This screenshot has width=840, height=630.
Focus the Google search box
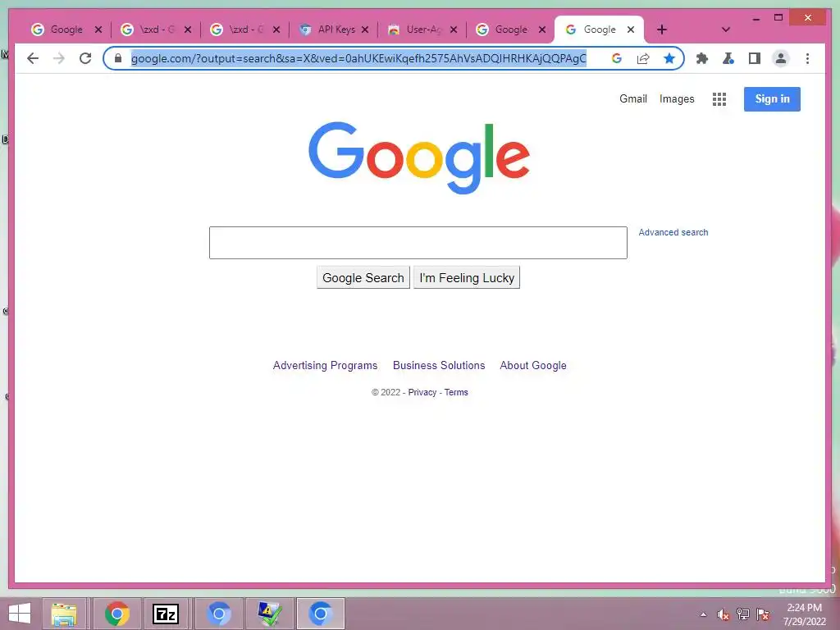point(418,243)
